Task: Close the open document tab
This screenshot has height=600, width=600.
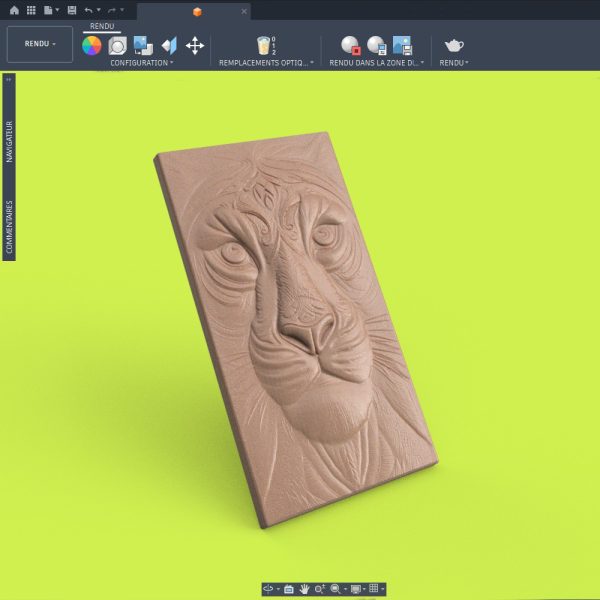Action: (244, 12)
